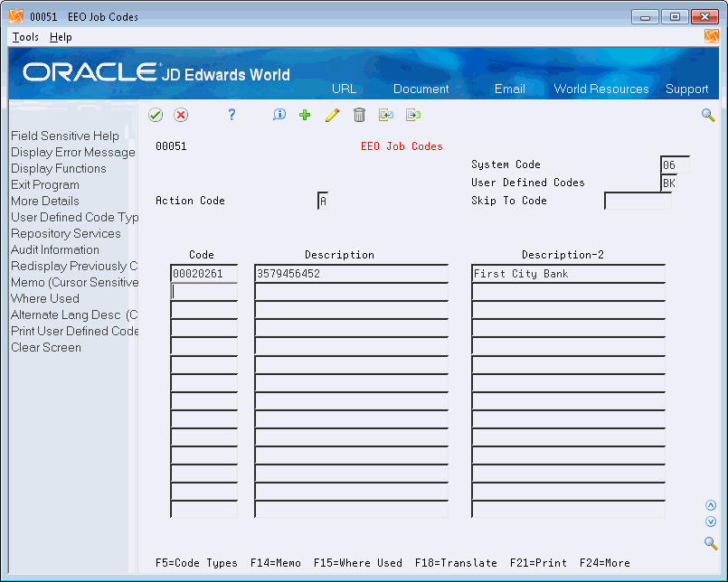Click F14=Memo function key
728x582 pixels.
click(275, 563)
